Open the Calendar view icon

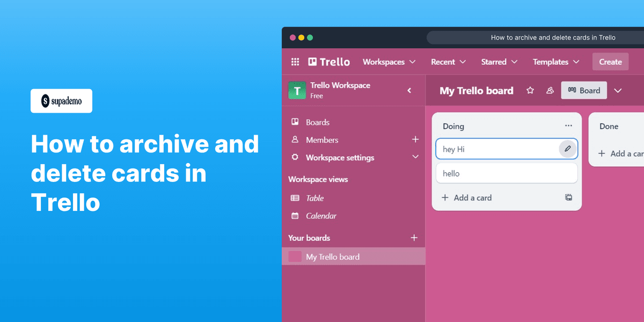pos(295,216)
